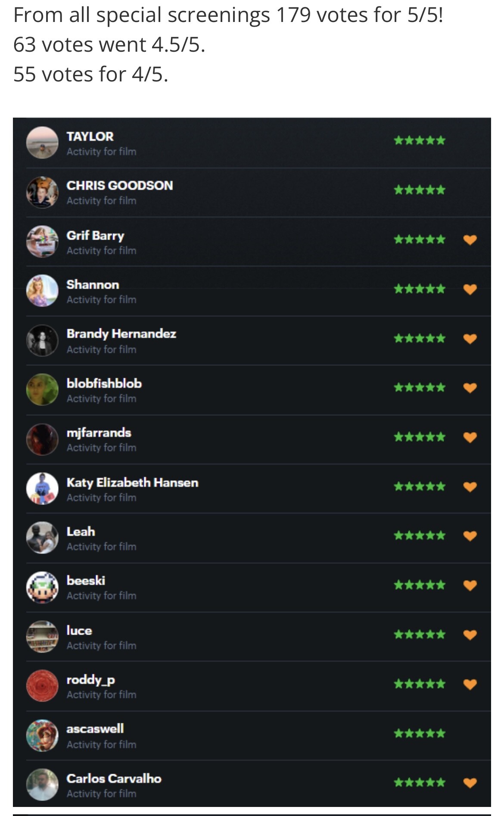Open Brandy Hernandez profile name
Screen dimensions: 504x816
pyautogui.click(x=121, y=334)
